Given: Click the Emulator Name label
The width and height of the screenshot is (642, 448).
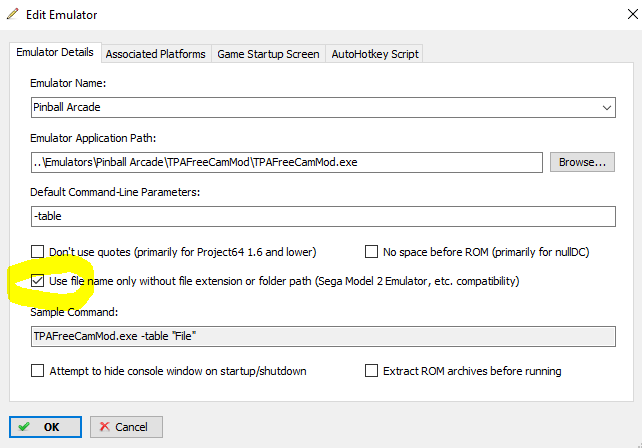Looking at the screenshot, I should click(x=68, y=83).
